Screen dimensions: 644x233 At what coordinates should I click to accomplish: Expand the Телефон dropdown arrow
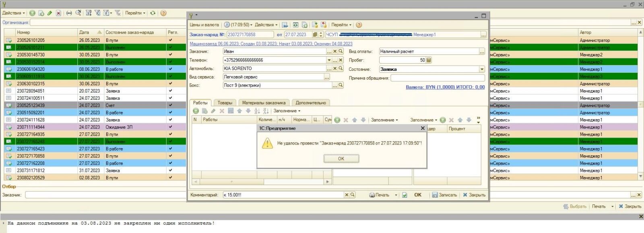point(329,60)
